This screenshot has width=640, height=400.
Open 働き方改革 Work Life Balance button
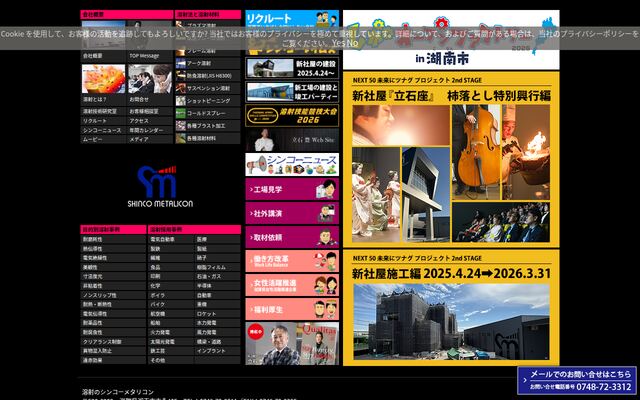point(292,261)
